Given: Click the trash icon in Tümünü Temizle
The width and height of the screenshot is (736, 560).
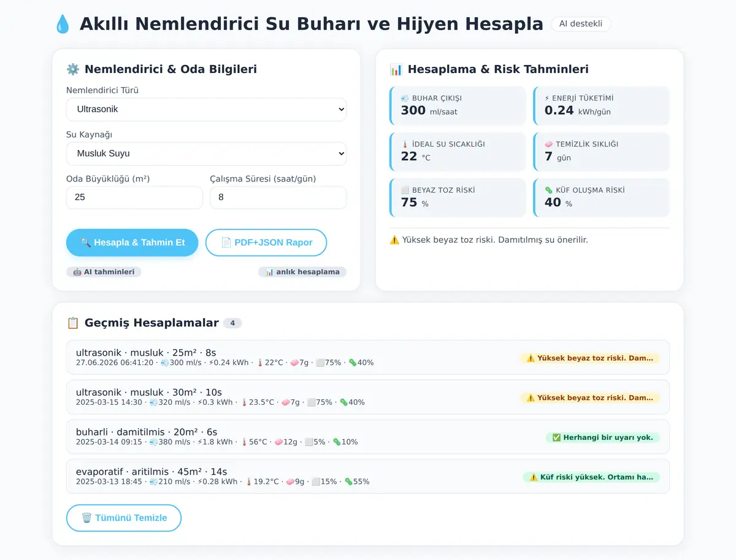Looking at the screenshot, I should coord(86,518).
